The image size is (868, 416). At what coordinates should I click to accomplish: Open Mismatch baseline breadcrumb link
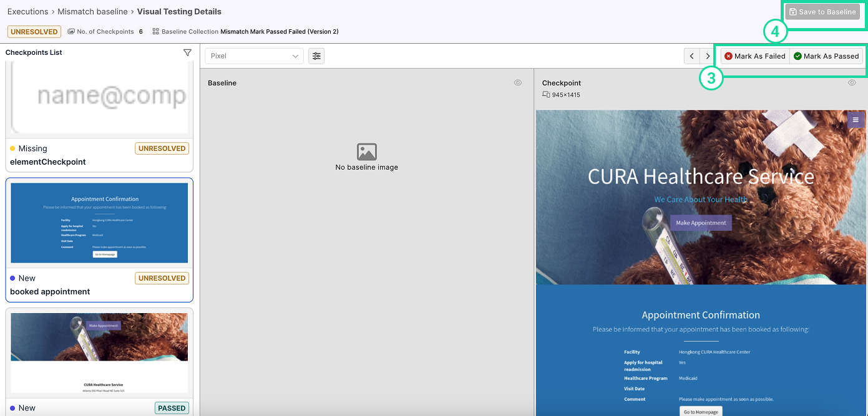(92, 12)
